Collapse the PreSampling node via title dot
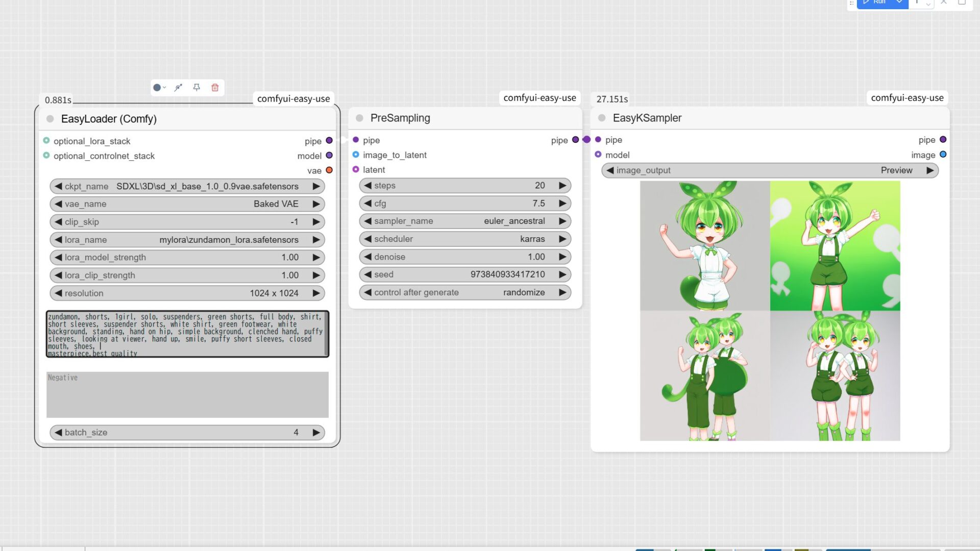Viewport: 980px width, 551px height. (x=359, y=118)
